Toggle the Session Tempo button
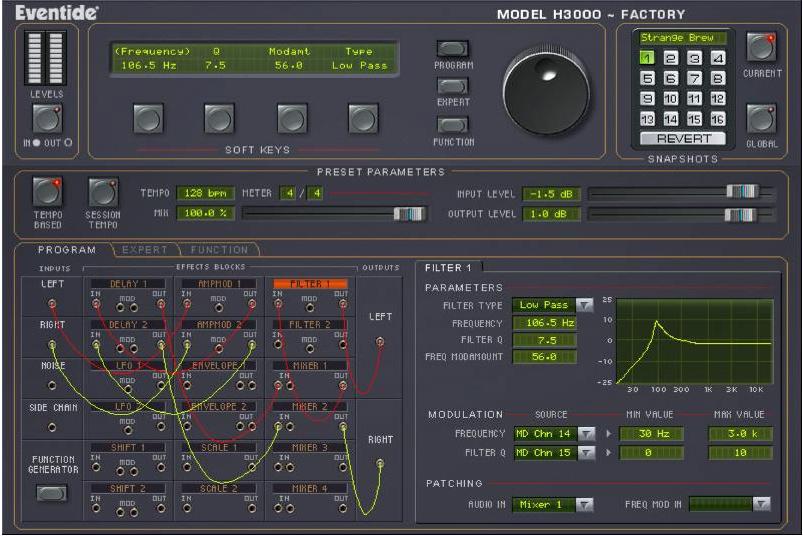Viewport: 803px width, 536px height. [102, 192]
